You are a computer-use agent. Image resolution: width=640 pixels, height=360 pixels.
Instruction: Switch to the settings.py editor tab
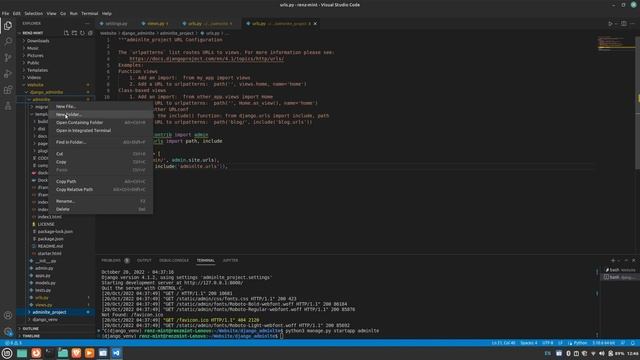[116, 24]
